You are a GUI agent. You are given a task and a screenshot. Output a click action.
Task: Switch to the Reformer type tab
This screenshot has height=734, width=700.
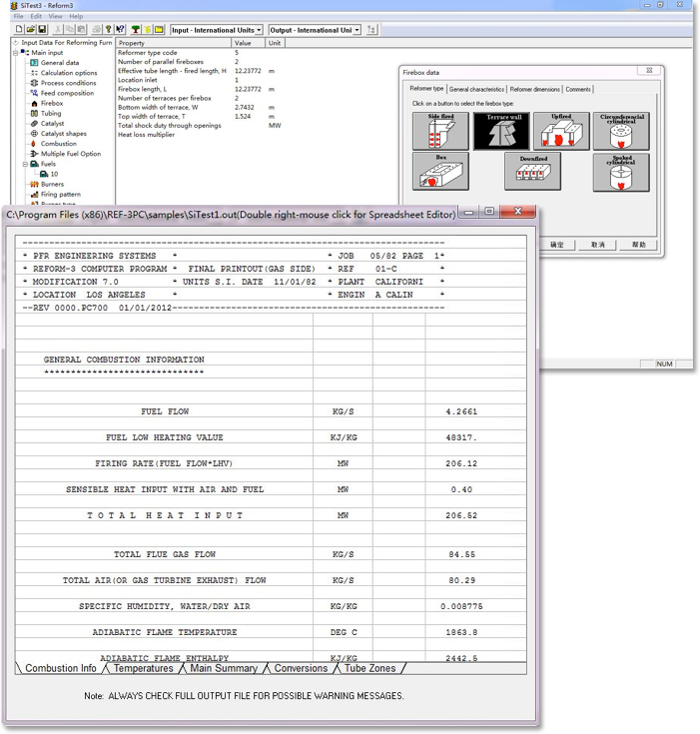pos(426,89)
